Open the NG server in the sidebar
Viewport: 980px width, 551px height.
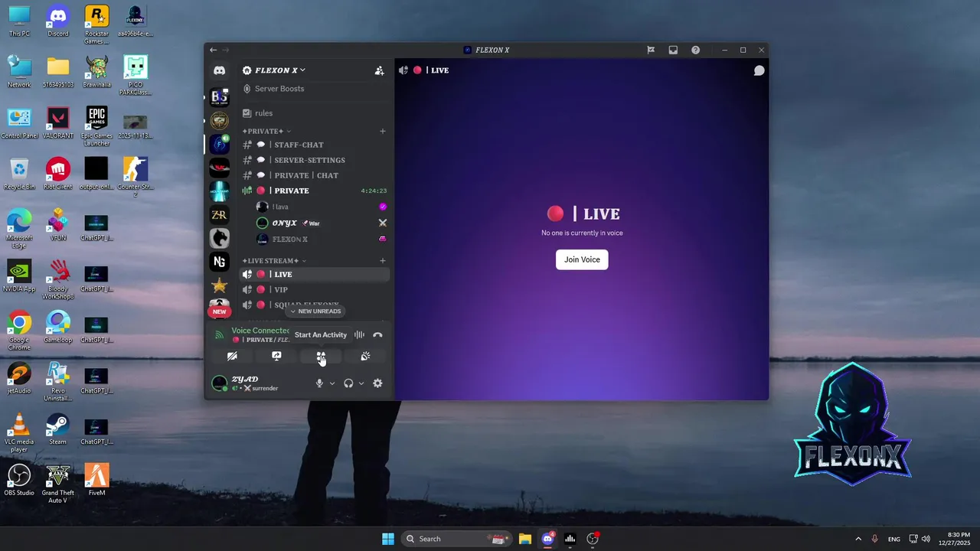click(219, 262)
